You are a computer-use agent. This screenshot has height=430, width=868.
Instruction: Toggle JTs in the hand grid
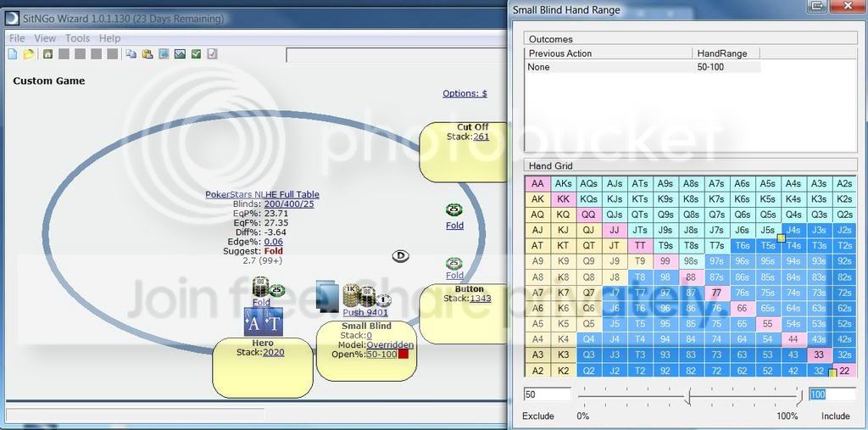point(640,230)
